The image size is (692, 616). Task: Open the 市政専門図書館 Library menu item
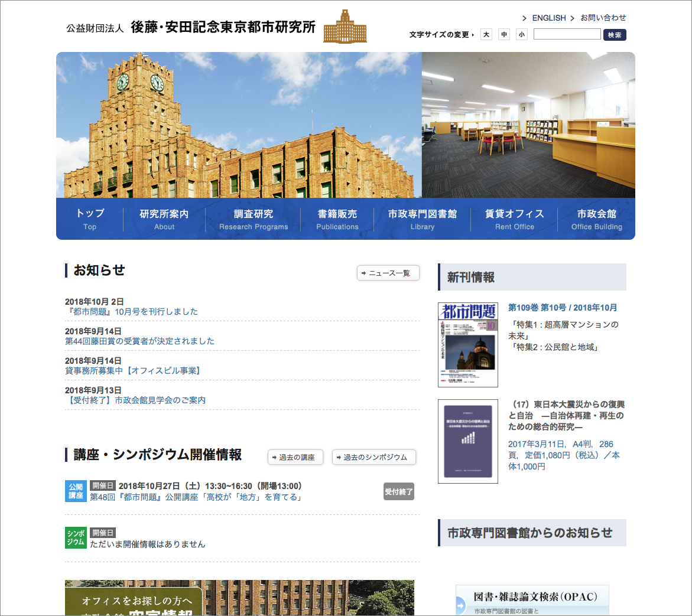point(422,219)
